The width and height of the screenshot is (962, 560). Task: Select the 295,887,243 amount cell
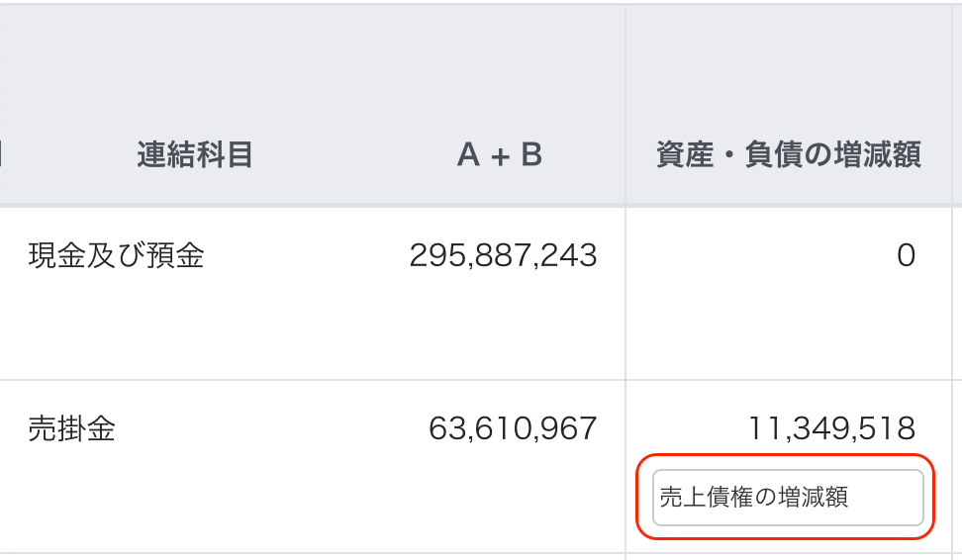[503, 256]
